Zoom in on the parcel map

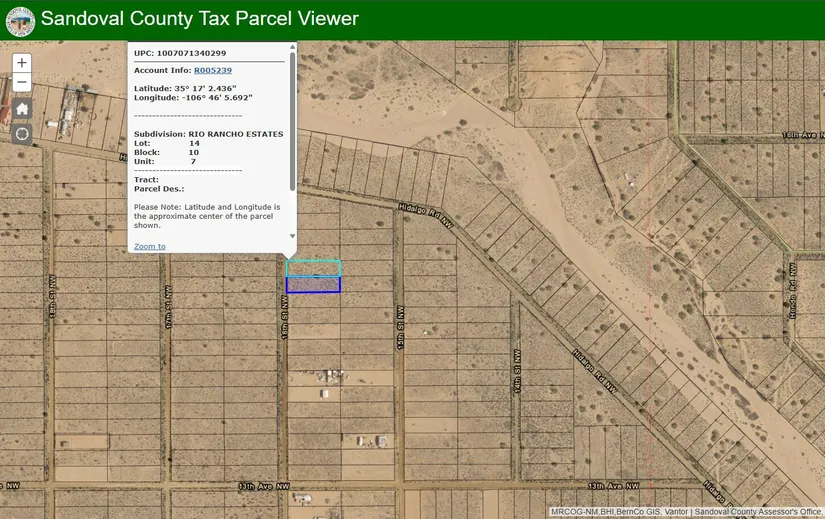(x=22, y=62)
